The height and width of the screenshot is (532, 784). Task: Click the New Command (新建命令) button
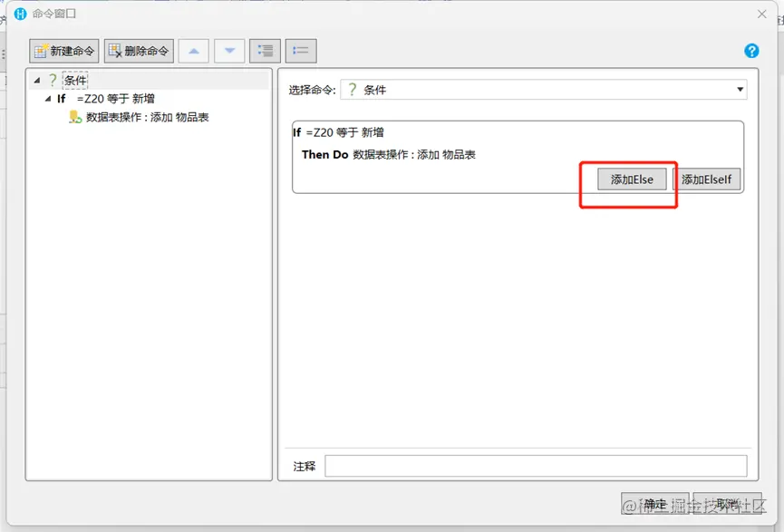point(64,51)
